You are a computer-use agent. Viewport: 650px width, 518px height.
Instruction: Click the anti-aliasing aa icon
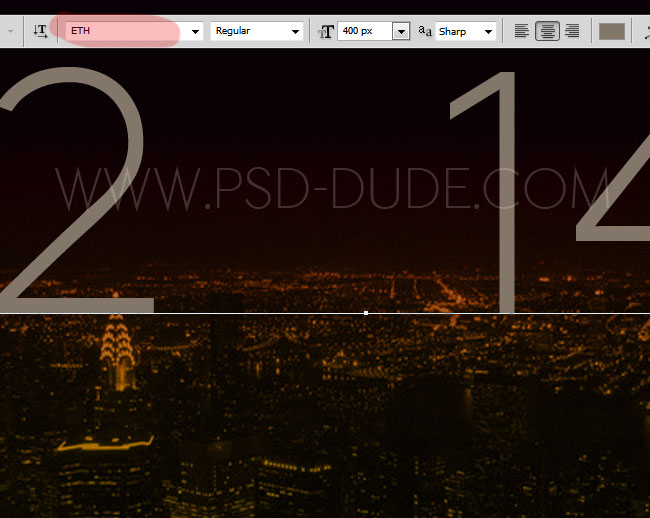click(425, 31)
